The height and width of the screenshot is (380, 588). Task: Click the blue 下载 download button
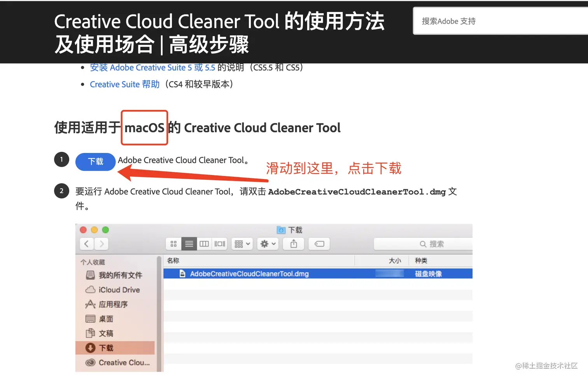[x=95, y=162]
